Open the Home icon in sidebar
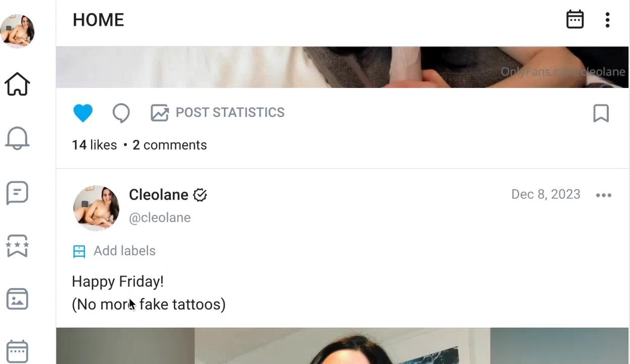The width and height of the screenshot is (630, 364). click(x=17, y=84)
